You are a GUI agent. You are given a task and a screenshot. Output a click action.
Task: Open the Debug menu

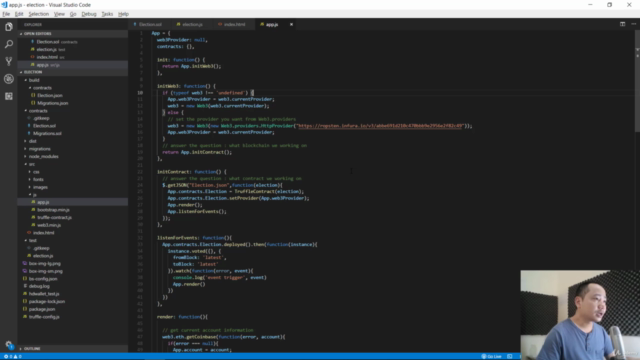pyautogui.click(x=89, y=14)
